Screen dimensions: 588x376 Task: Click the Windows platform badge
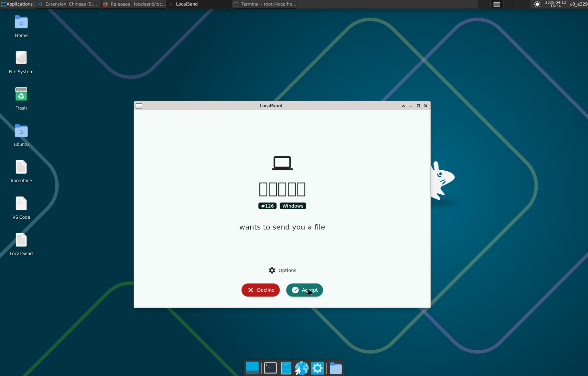point(293,206)
